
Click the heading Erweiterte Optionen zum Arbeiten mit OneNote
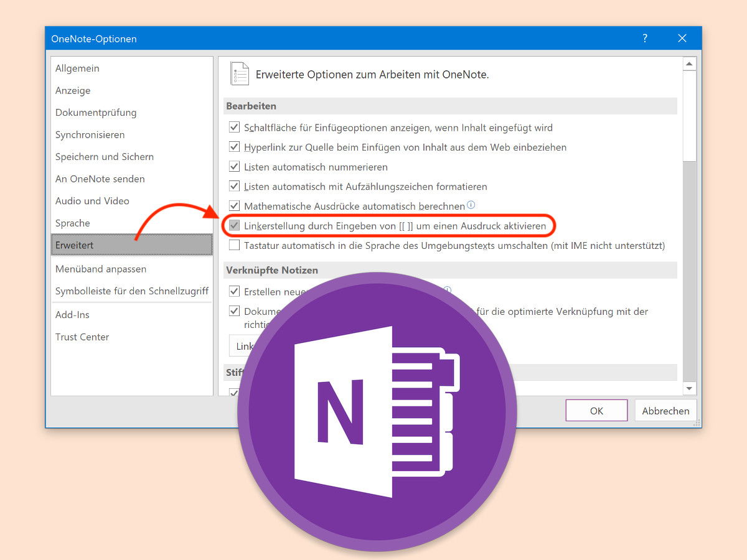point(372,74)
